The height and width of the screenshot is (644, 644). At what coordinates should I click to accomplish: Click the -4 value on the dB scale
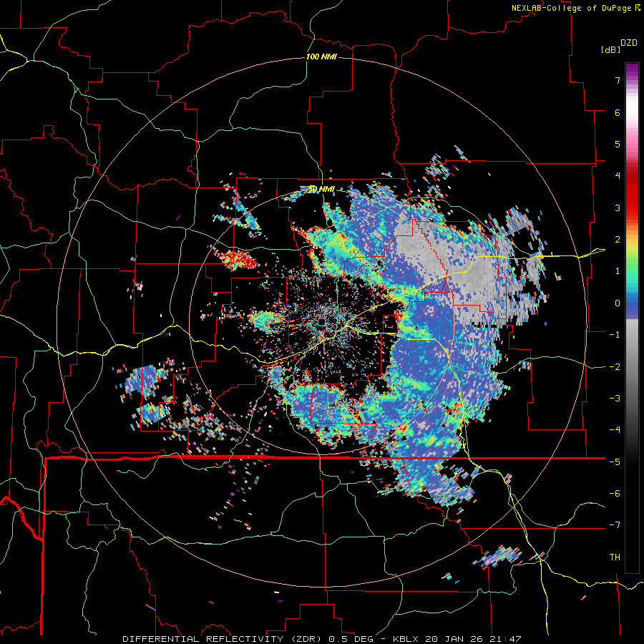(x=615, y=429)
